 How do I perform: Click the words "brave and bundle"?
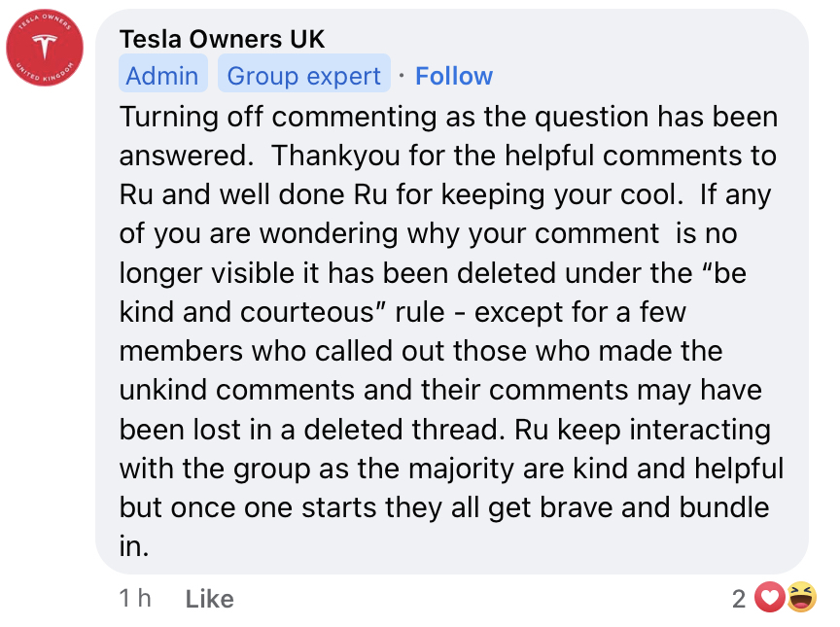[x=653, y=507]
